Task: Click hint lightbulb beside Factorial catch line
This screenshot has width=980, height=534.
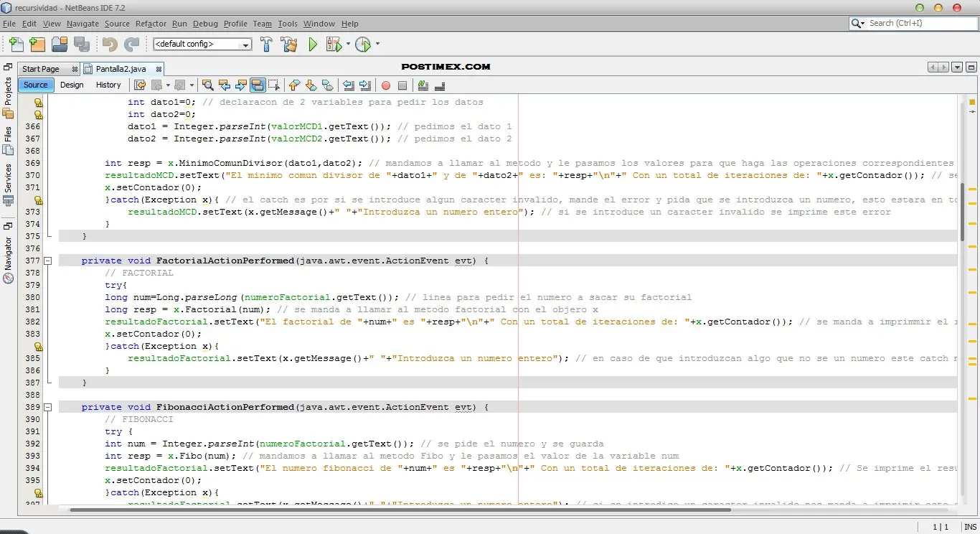Action: tap(39, 347)
